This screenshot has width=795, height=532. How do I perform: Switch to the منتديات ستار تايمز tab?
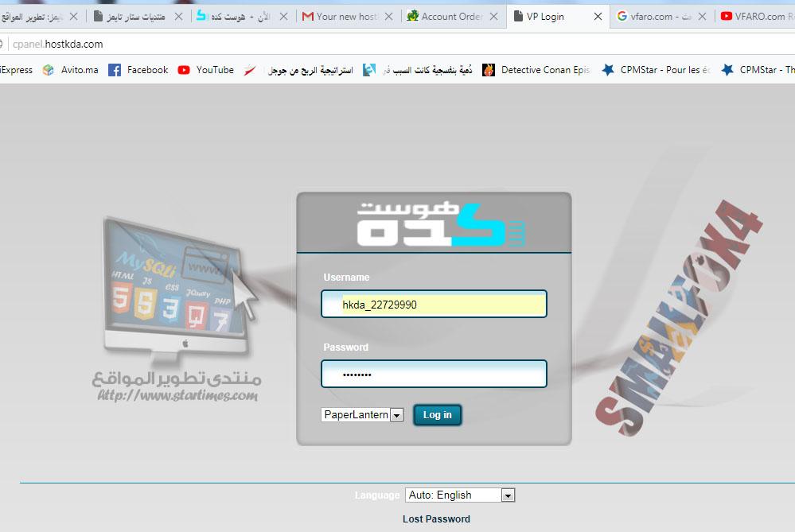pos(137,16)
